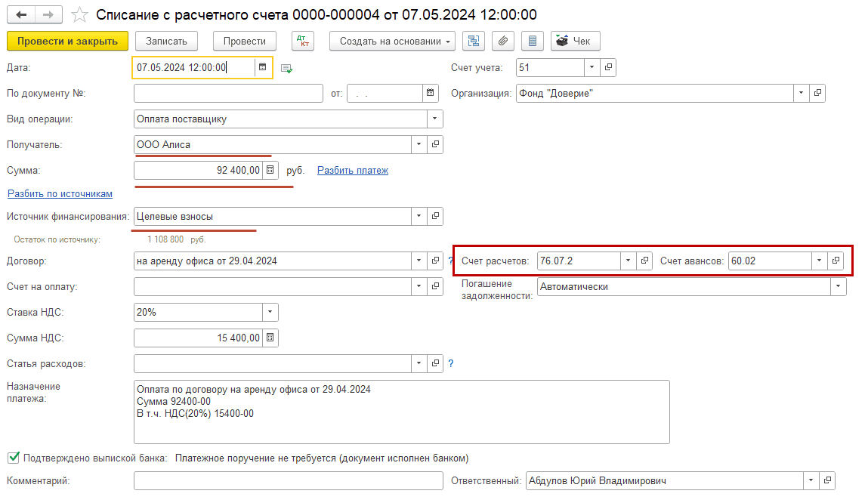
Task: Open the Договор item card icon
Action: (x=435, y=261)
